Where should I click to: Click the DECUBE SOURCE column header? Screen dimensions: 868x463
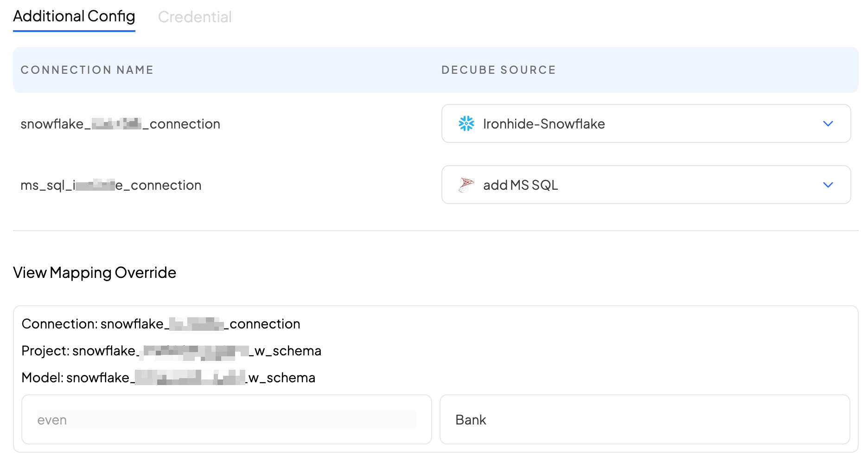point(498,70)
